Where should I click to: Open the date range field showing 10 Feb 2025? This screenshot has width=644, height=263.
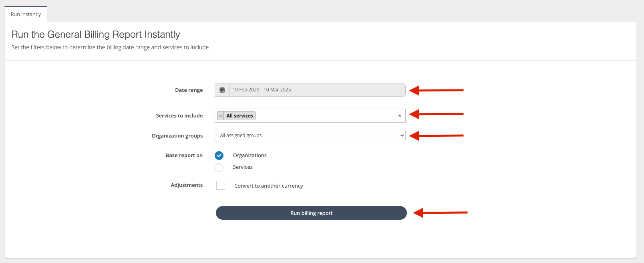316,90
